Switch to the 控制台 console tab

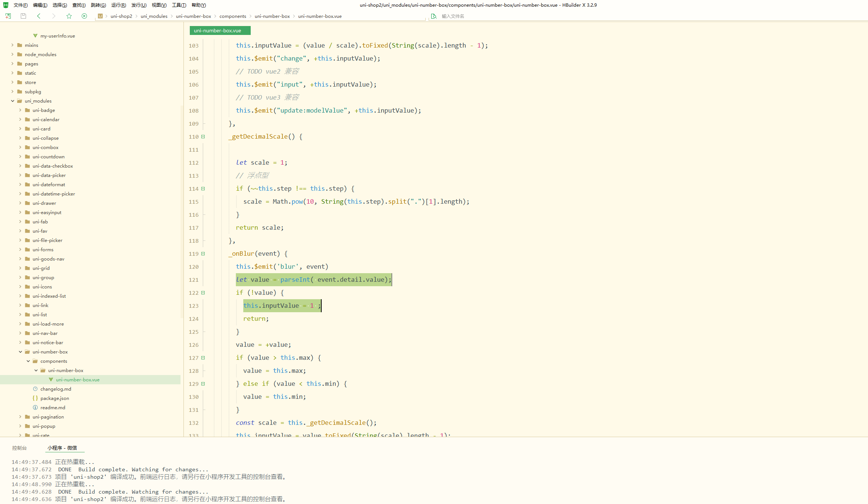19,448
